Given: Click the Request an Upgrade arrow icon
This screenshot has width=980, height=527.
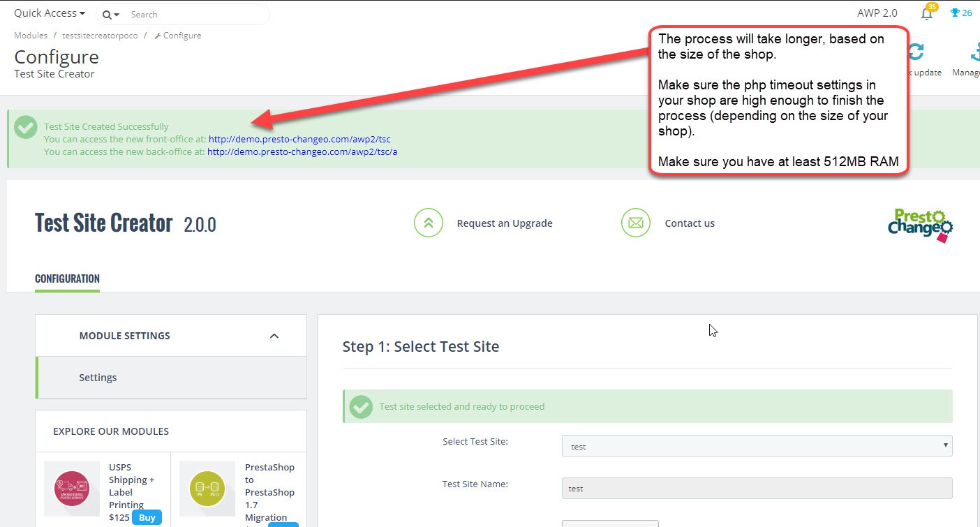Looking at the screenshot, I should coord(428,223).
